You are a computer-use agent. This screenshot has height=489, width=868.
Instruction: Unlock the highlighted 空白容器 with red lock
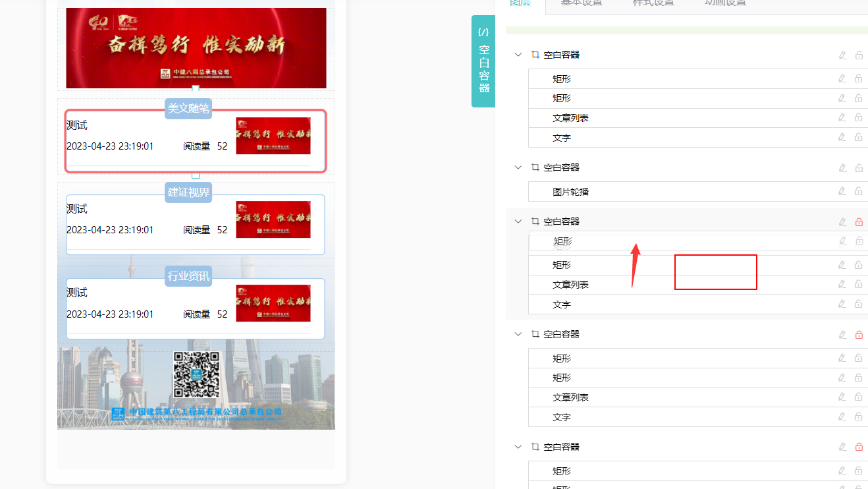(x=859, y=222)
